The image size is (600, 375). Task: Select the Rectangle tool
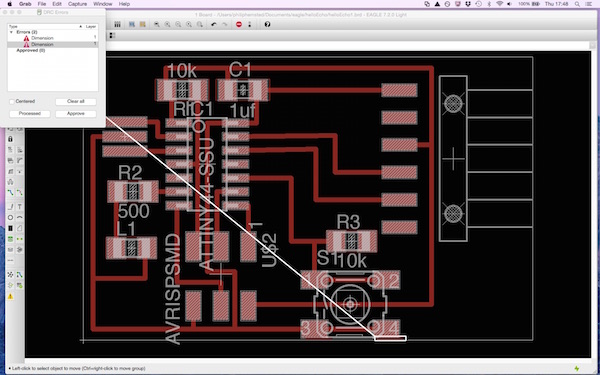coord(10,228)
